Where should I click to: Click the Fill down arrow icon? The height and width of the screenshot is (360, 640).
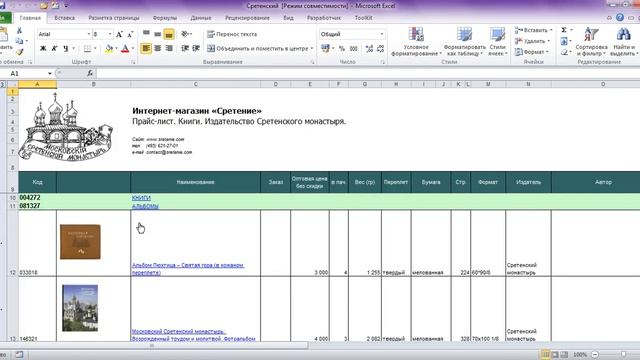[x=564, y=41]
